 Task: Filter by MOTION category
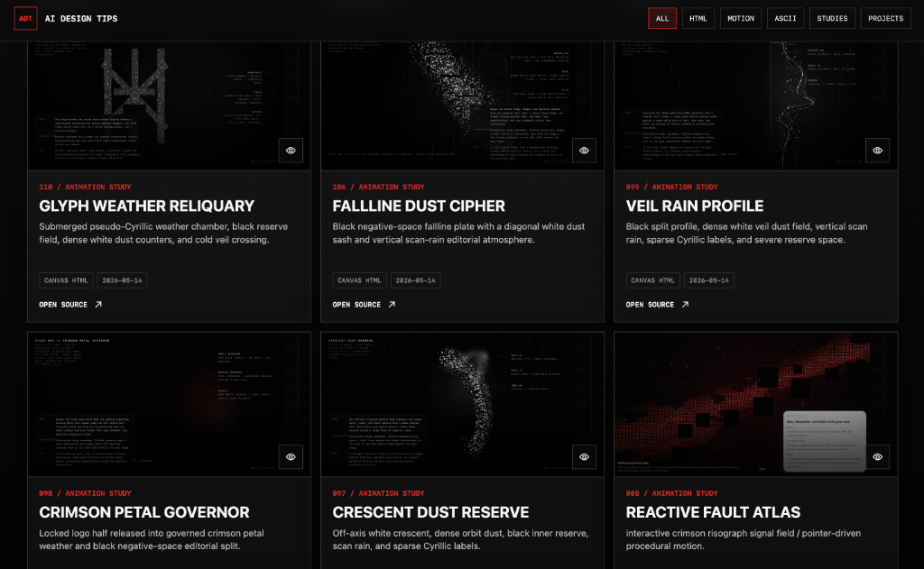(x=741, y=18)
